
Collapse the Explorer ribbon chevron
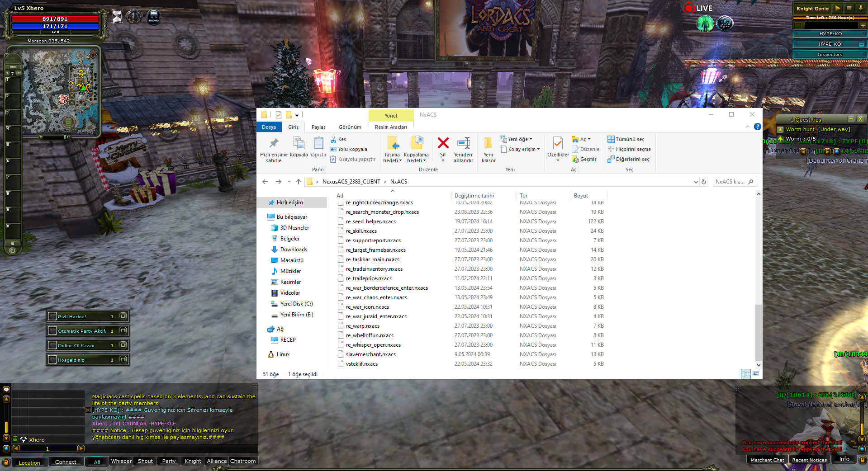pyautogui.click(x=748, y=127)
